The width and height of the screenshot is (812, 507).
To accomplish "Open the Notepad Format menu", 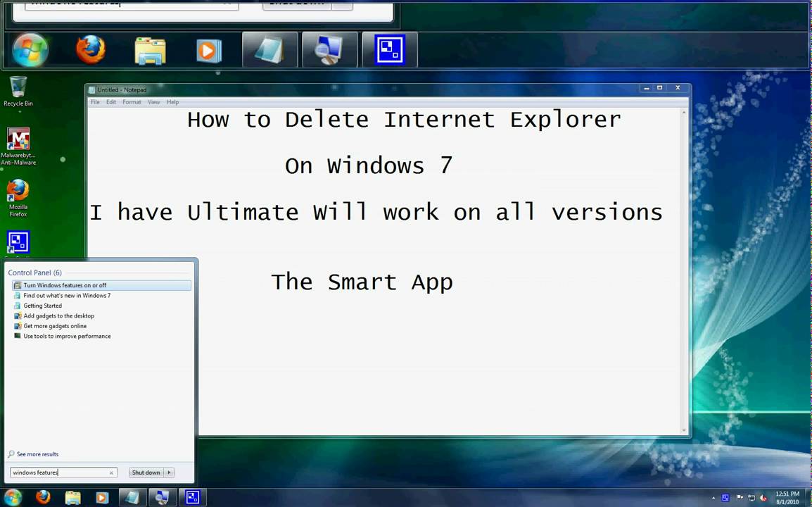I will tap(132, 102).
